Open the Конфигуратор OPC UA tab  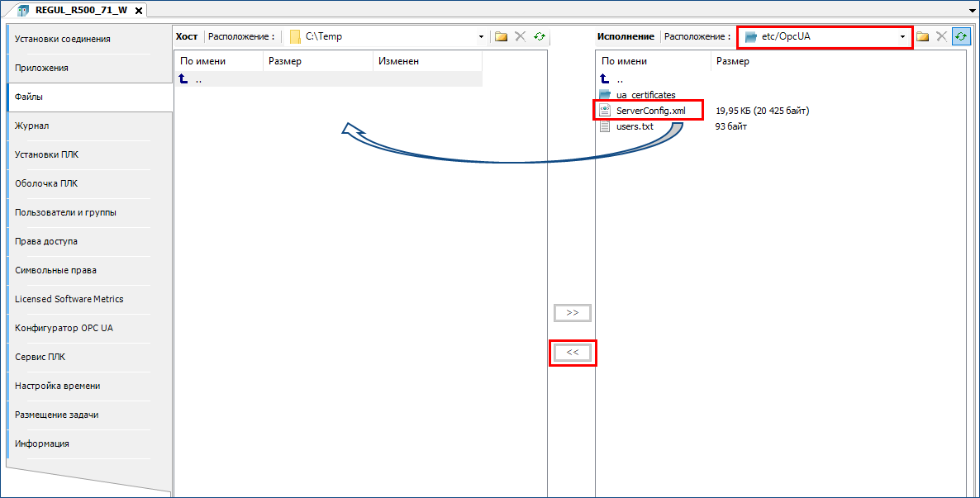pos(64,328)
